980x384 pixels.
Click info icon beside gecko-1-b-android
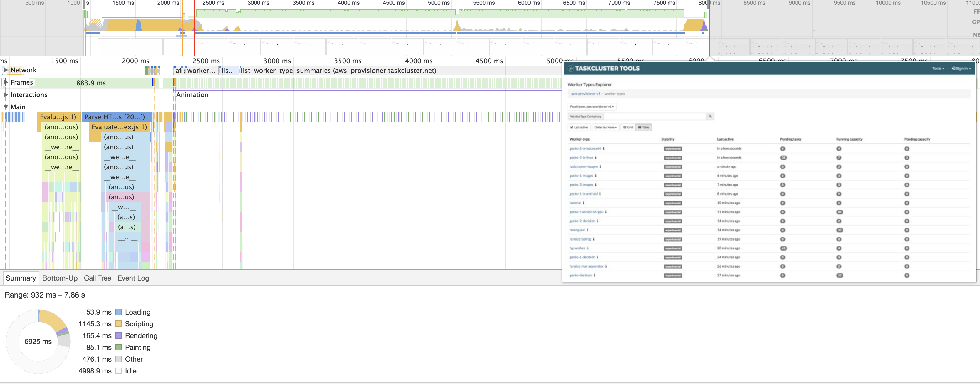point(600,194)
